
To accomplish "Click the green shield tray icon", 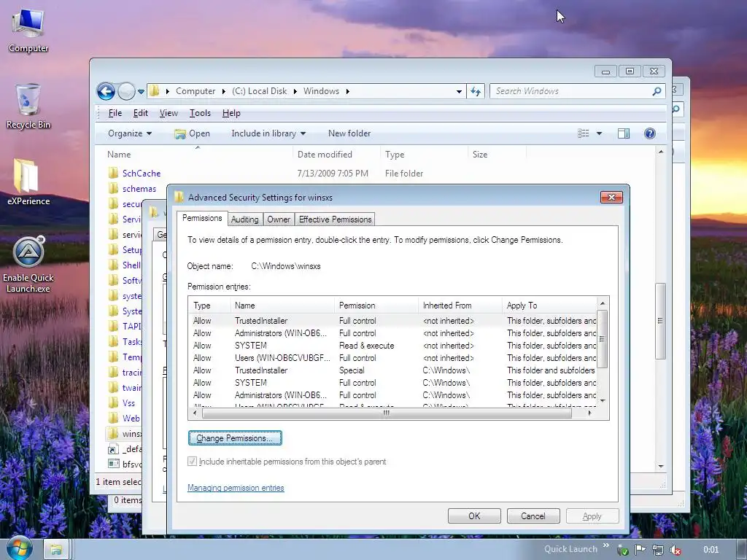I will (622, 550).
